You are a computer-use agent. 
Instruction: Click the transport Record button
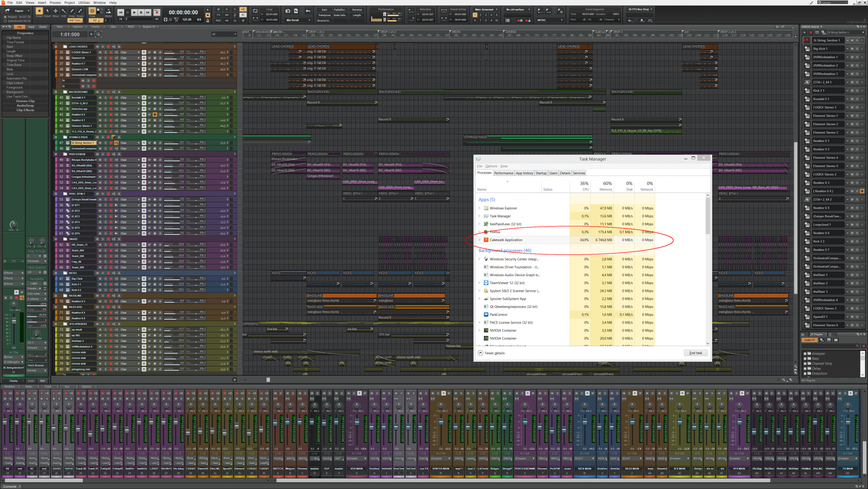pyautogui.click(x=157, y=13)
